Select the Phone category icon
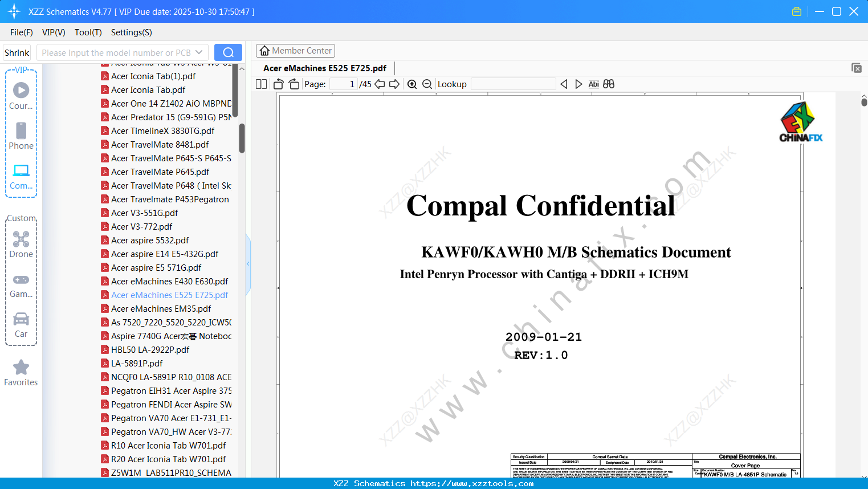Image resolution: width=868 pixels, height=489 pixels. click(21, 136)
